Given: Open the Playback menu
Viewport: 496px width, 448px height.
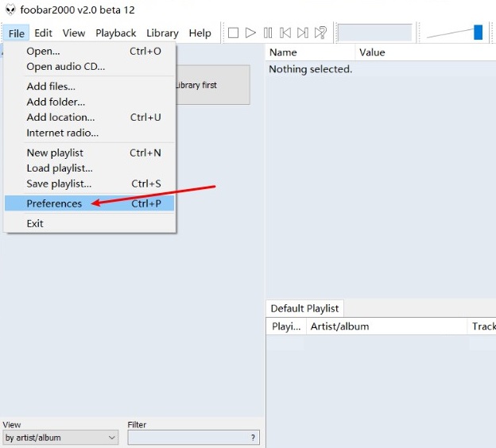Looking at the screenshot, I should pos(116,33).
